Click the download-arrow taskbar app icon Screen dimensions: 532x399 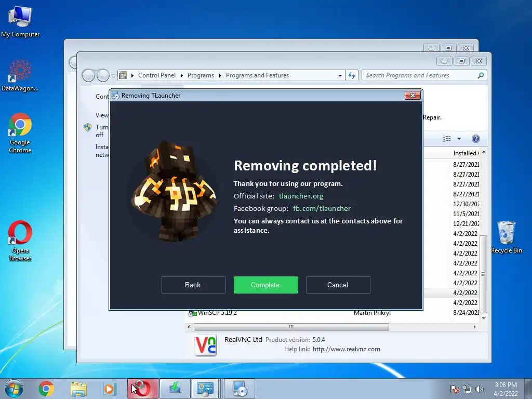pyautogui.click(x=175, y=389)
